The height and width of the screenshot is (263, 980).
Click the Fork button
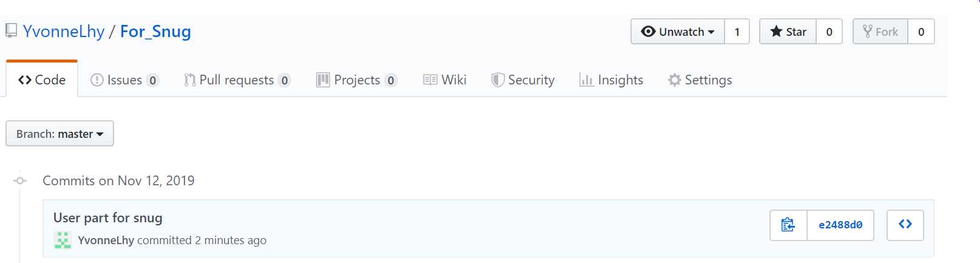click(880, 32)
